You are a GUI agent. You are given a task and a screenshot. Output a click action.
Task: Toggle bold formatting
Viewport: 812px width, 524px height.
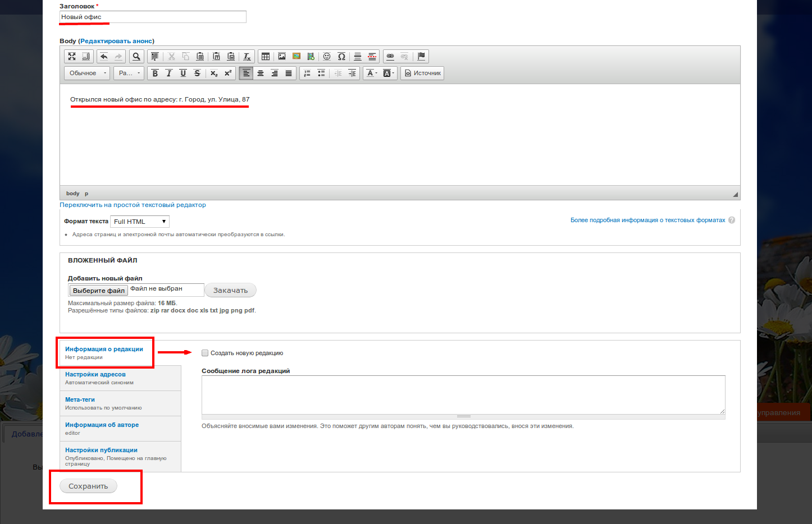tap(155, 73)
